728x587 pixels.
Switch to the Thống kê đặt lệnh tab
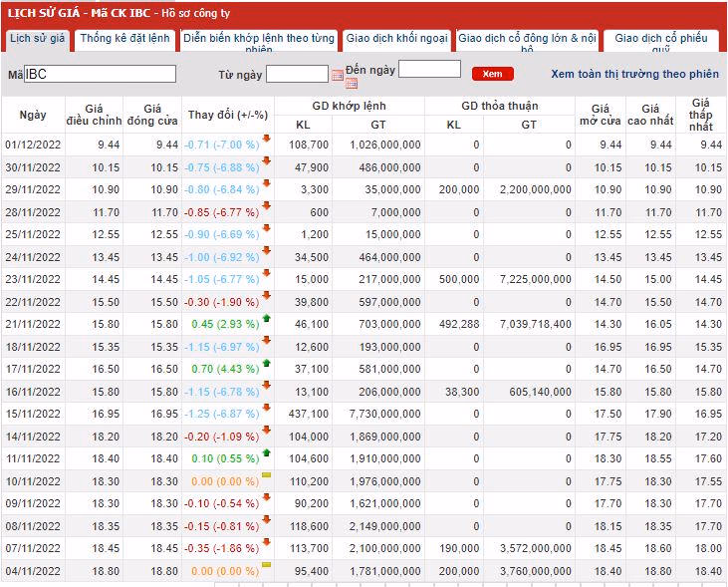pyautogui.click(x=124, y=39)
